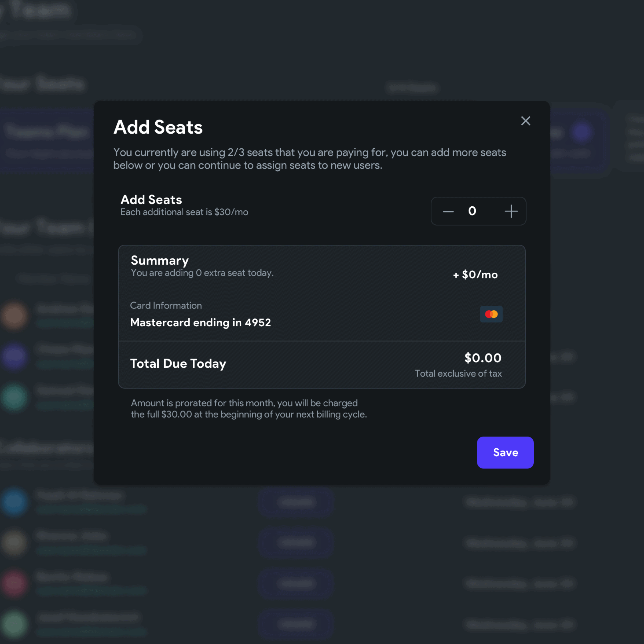Click the $0.00 total amount

pyautogui.click(x=483, y=358)
